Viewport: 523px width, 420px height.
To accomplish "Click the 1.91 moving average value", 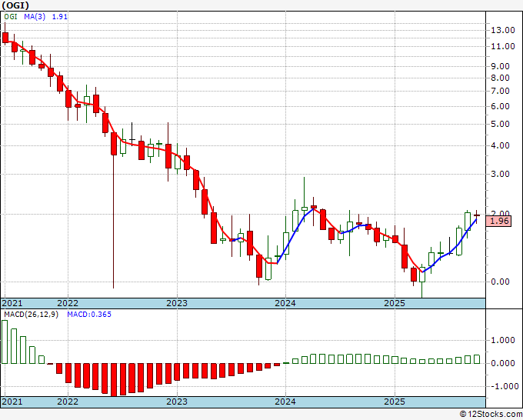I will tap(60, 16).
